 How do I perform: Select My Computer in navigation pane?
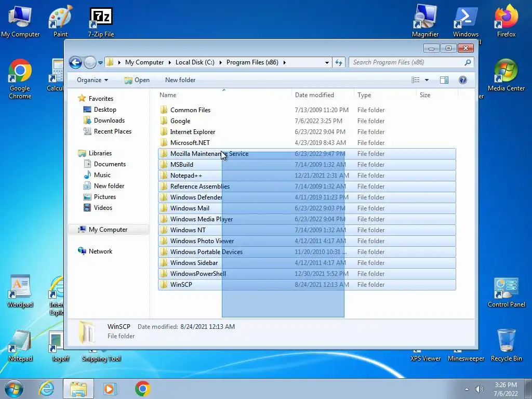coord(108,230)
